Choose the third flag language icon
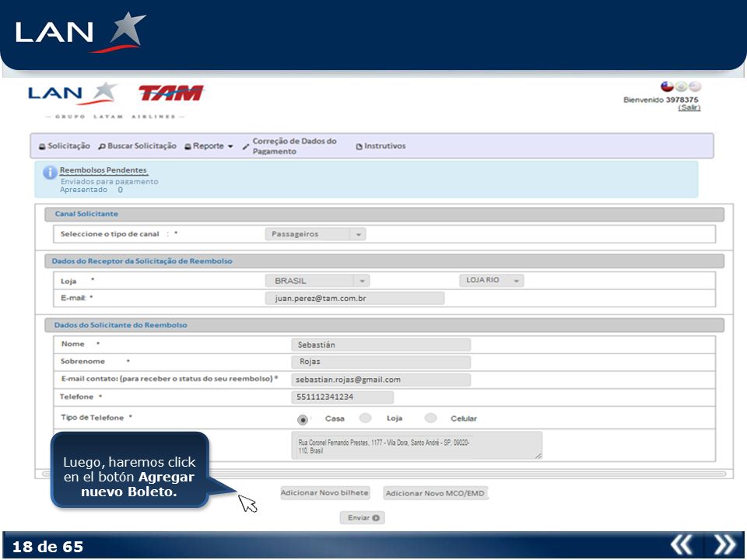Viewport: 747px width, 560px height. (x=695, y=86)
